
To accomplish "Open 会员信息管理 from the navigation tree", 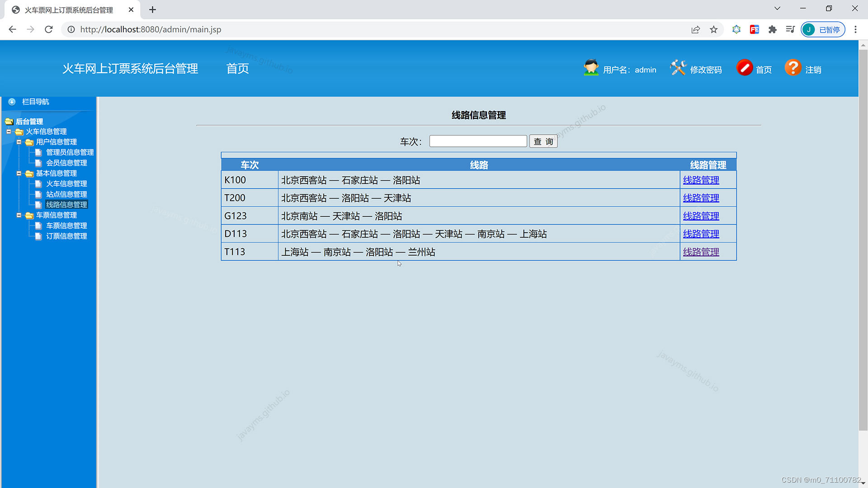I will pos(66,163).
